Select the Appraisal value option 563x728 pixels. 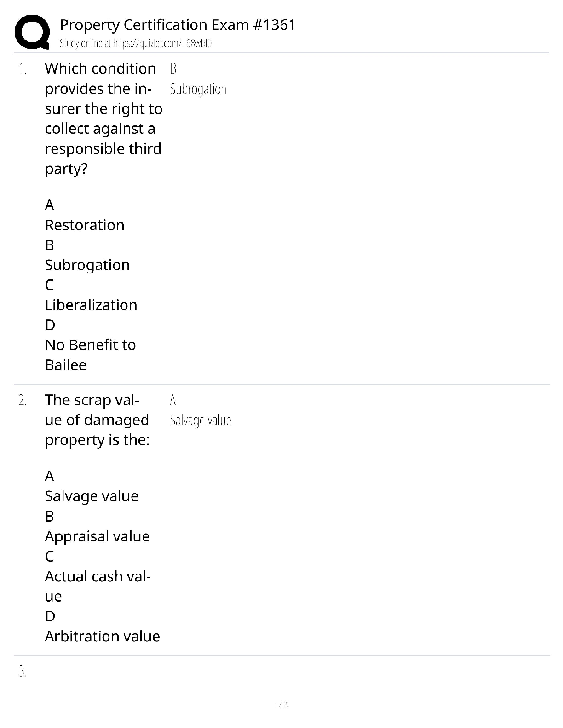point(97,536)
